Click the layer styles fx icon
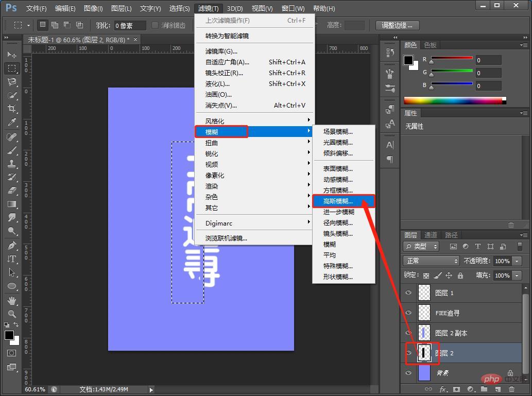532x396 pixels. (x=443, y=389)
